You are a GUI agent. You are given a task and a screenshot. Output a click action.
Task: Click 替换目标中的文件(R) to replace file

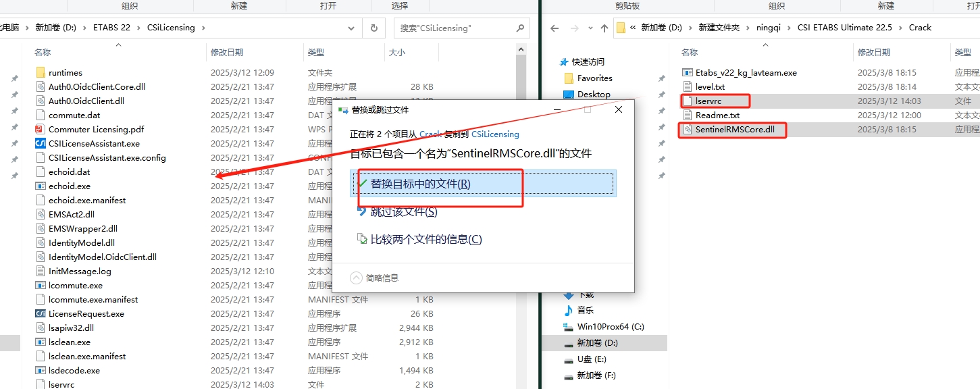coord(420,184)
